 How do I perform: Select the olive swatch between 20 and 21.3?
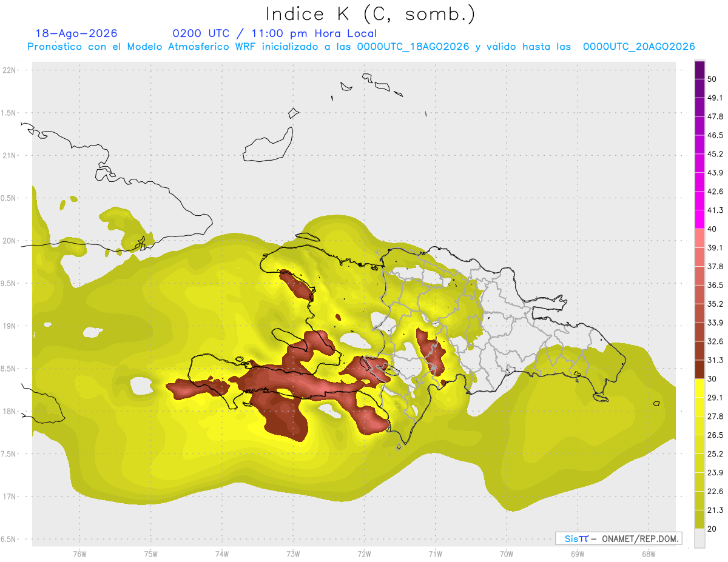[699, 520]
